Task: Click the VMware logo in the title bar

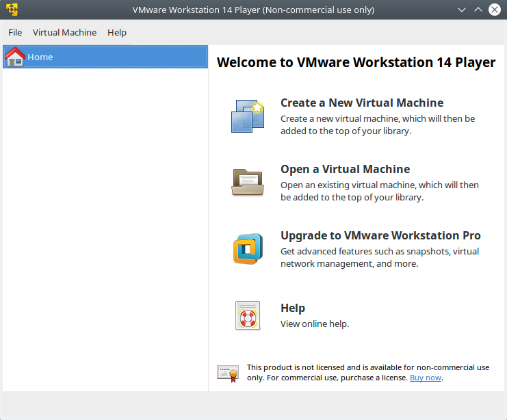Action: click(12, 10)
